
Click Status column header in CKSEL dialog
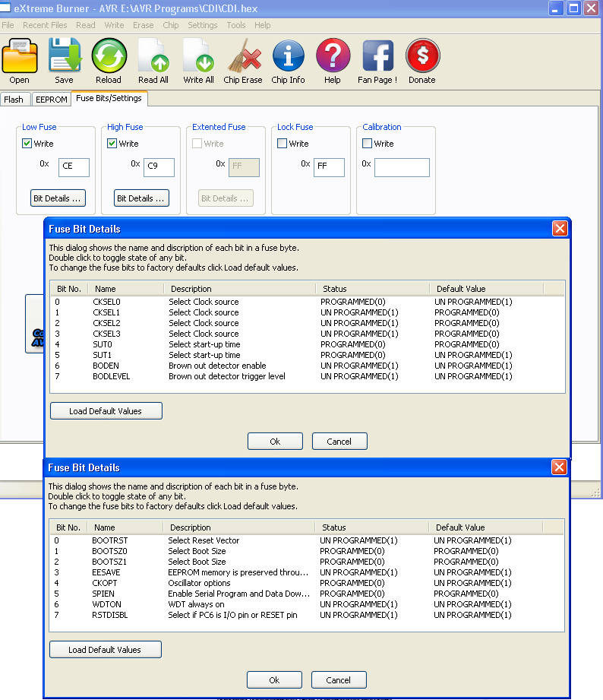(373, 289)
